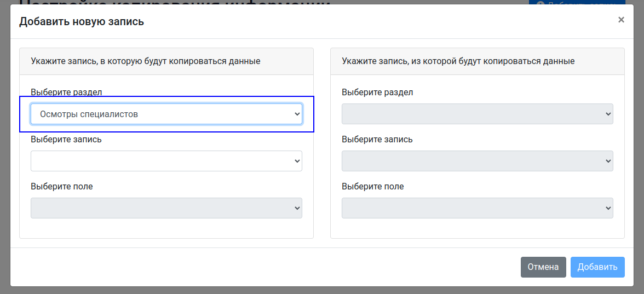Expand the source Выберите поле dropdown

477,208
